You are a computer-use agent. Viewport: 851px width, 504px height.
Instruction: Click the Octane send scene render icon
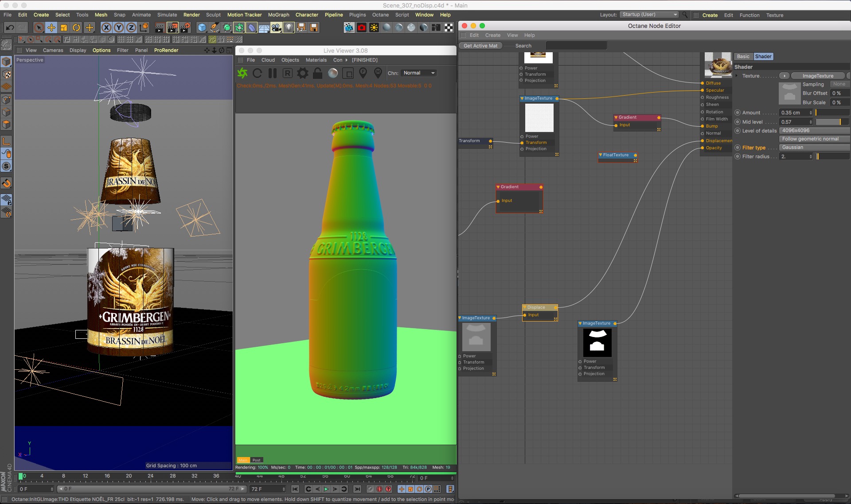pyautogui.click(x=242, y=73)
